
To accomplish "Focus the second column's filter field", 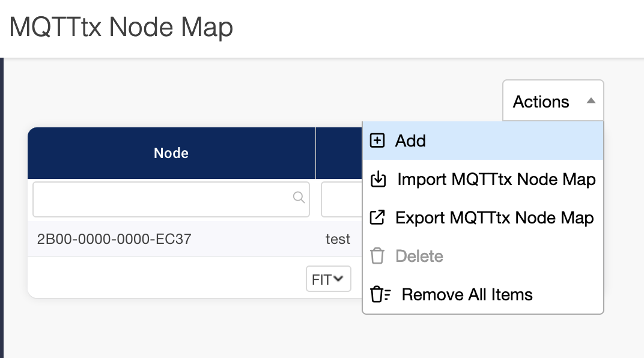I will pos(341,199).
